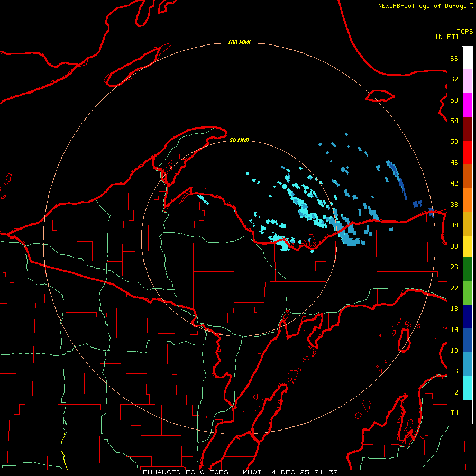476x476 pixels.
Task: Select the dark red 50-54 kft legend swatch
Action: click(467, 129)
